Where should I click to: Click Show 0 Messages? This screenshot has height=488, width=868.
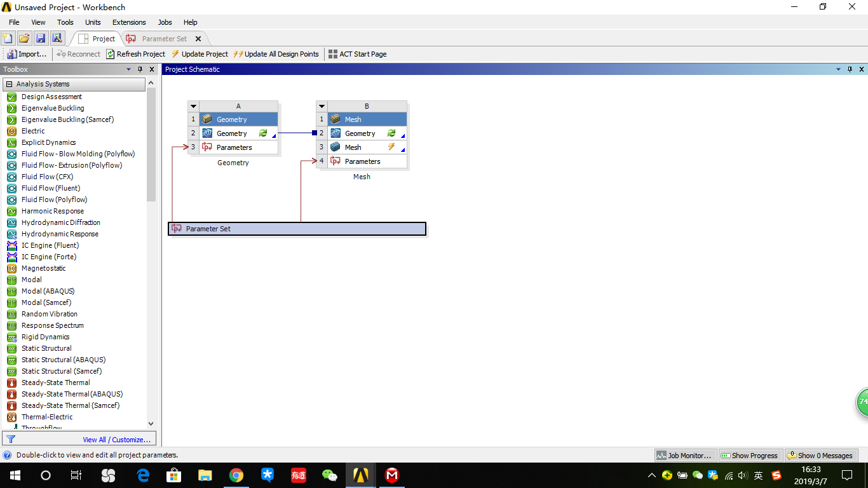pyautogui.click(x=820, y=456)
